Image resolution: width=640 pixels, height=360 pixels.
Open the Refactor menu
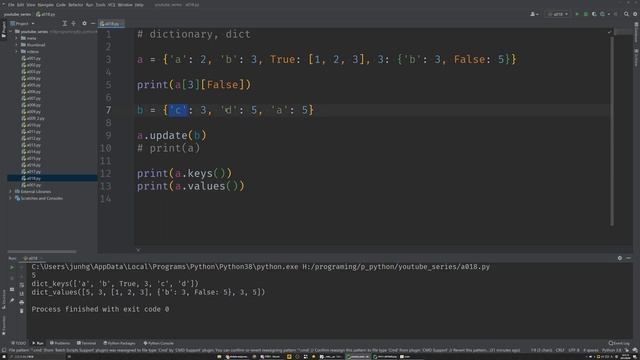(x=76, y=5)
